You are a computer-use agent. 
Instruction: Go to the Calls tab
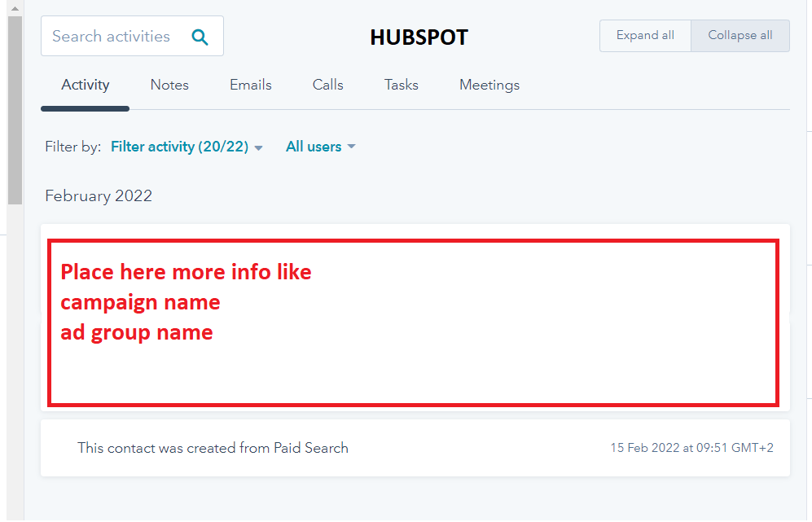(x=327, y=85)
